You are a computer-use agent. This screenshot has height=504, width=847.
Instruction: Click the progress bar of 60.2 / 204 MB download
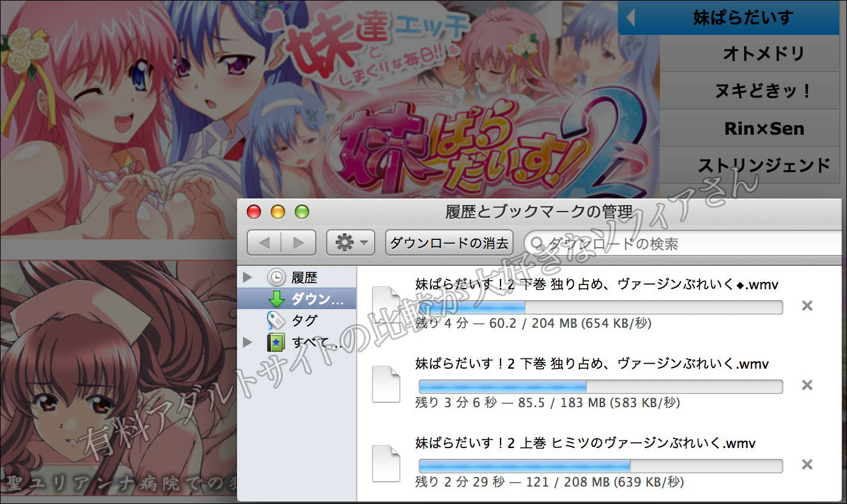tap(600, 307)
